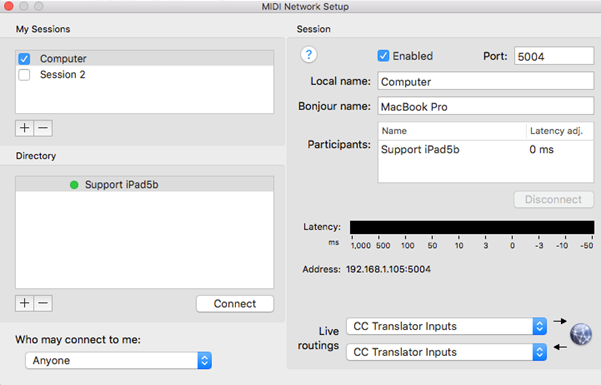Image resolution: width=601 pixels, height=385 pixels.
Task: Remove session using My Sessions minus button
Action: (x=43, y=128)
